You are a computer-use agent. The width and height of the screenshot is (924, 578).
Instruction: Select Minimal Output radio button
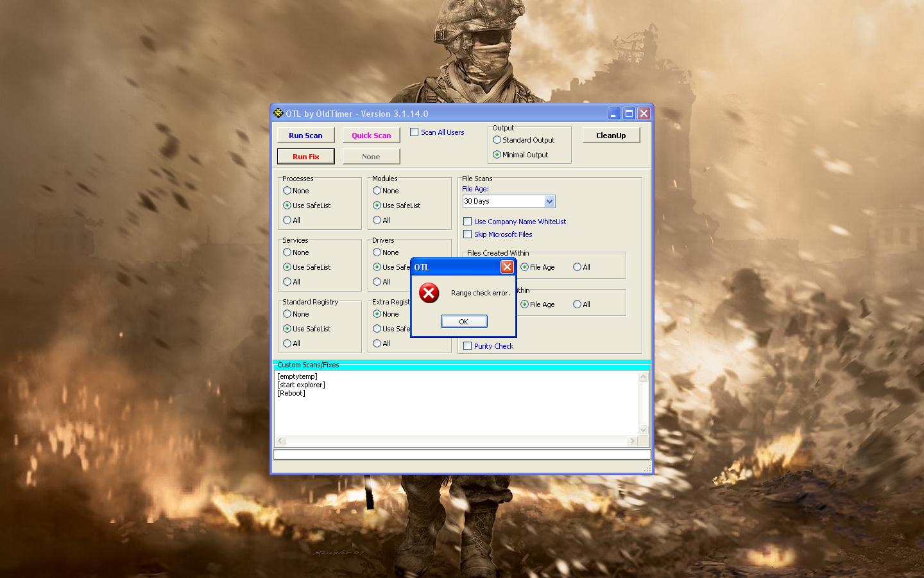coord(497,155)
